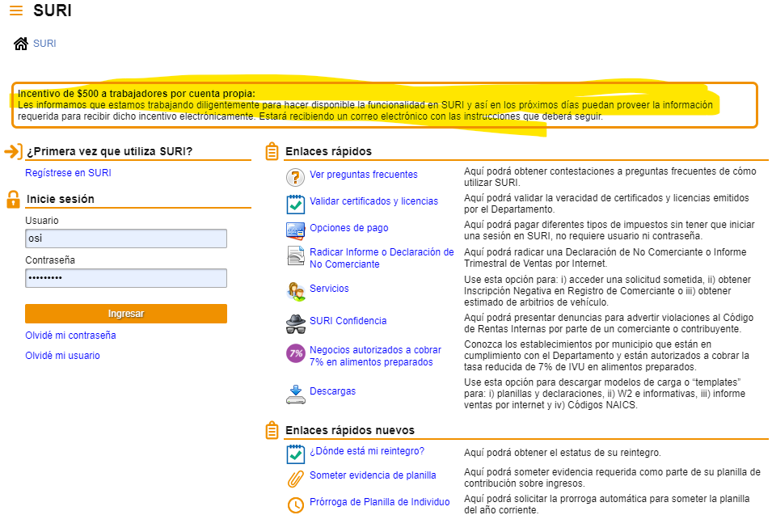This screenshot has height=532, width=772.
Task: Click the Enlaces rápidos nuevos heading
Action: [350, 430]
